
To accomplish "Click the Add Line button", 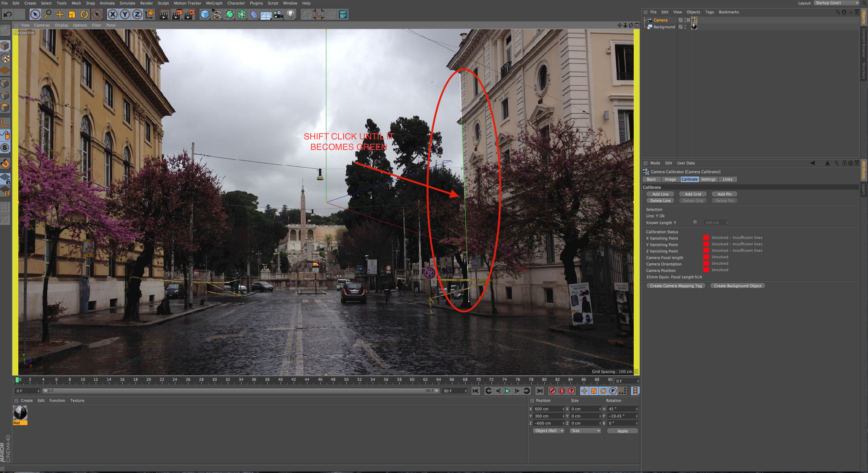I will click(660, 194).
